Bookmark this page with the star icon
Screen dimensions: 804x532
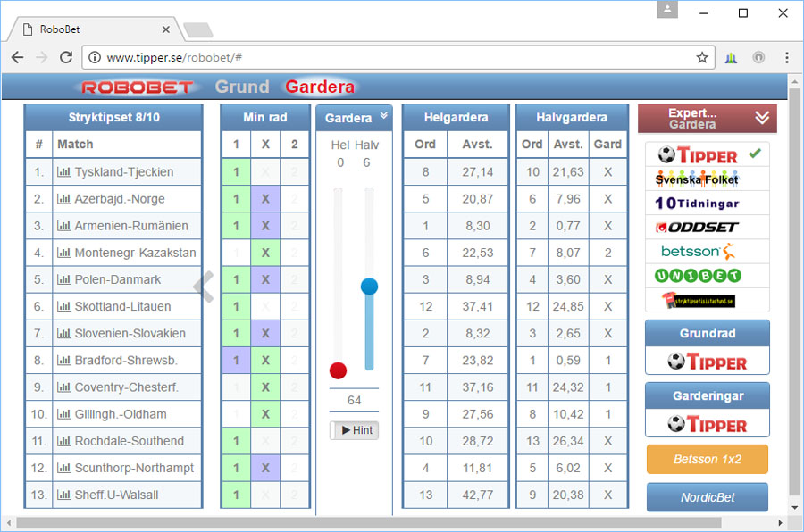(x=702, y=57)
